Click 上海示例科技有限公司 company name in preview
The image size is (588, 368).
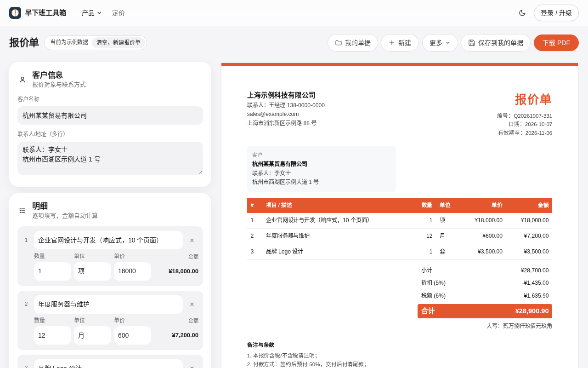click(282, 95)
